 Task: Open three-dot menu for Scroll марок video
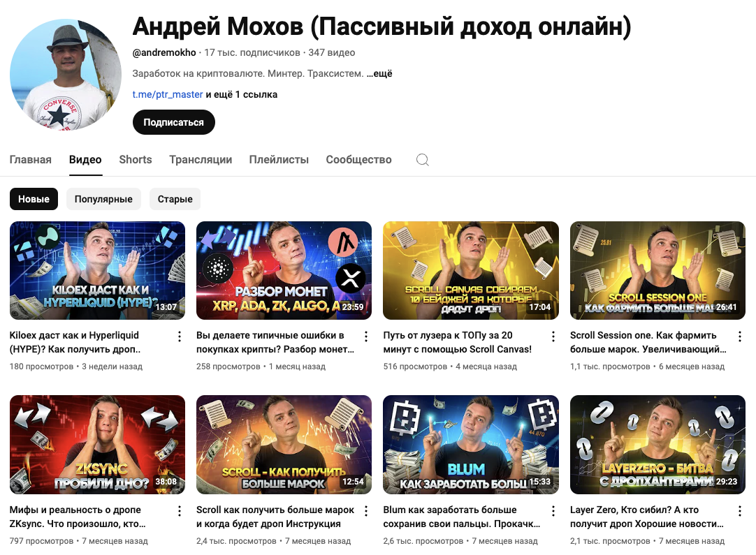pyautogui.click(x=366, y=511)
